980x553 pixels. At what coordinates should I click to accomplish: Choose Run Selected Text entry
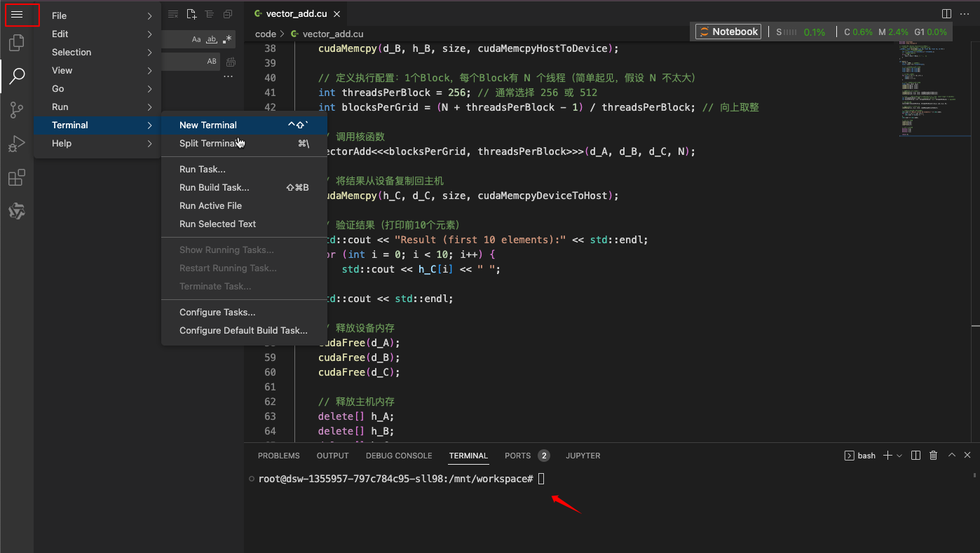(244, 224)
